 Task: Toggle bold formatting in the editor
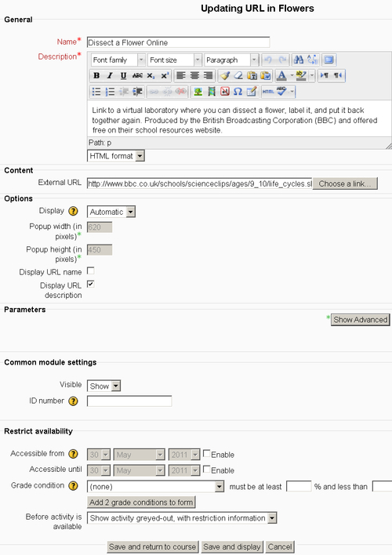coord(96,75)
